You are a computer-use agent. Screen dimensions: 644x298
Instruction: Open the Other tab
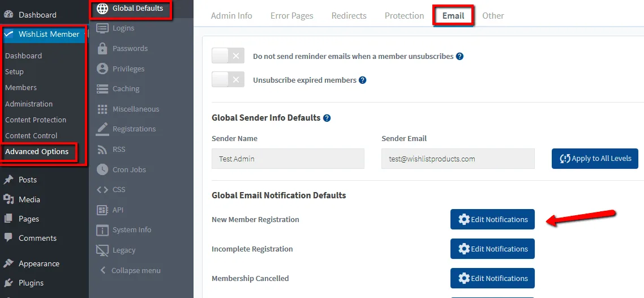493,16
